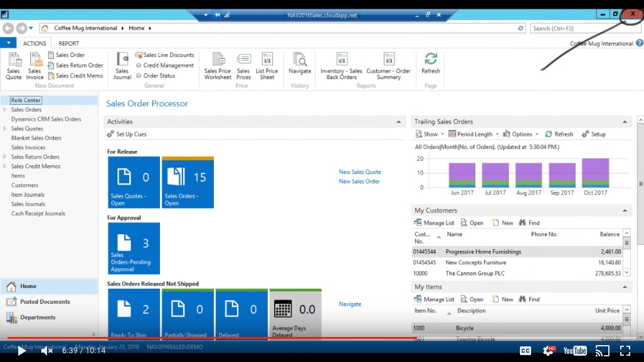
Task: Collapse the My Items part
Action: [x=625, y=287]
